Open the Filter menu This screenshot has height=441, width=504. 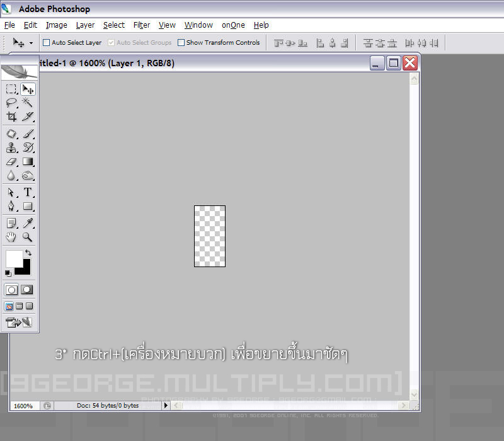click(142, 25)
